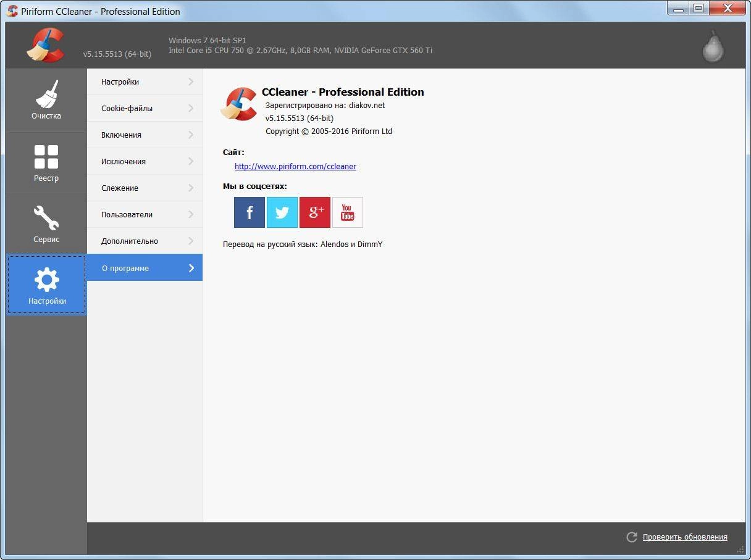Click chevron next to Пользователи

tap(191, 214)
